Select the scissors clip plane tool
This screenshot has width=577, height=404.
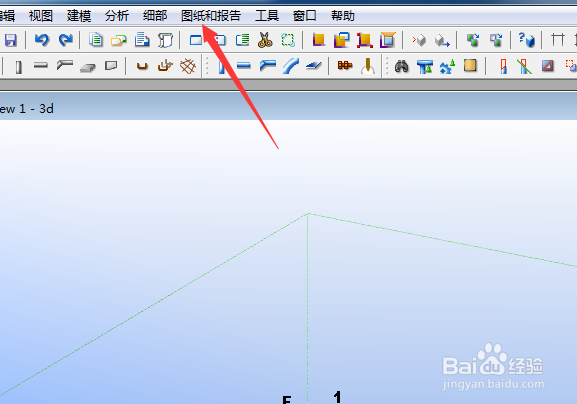(265, 40)
